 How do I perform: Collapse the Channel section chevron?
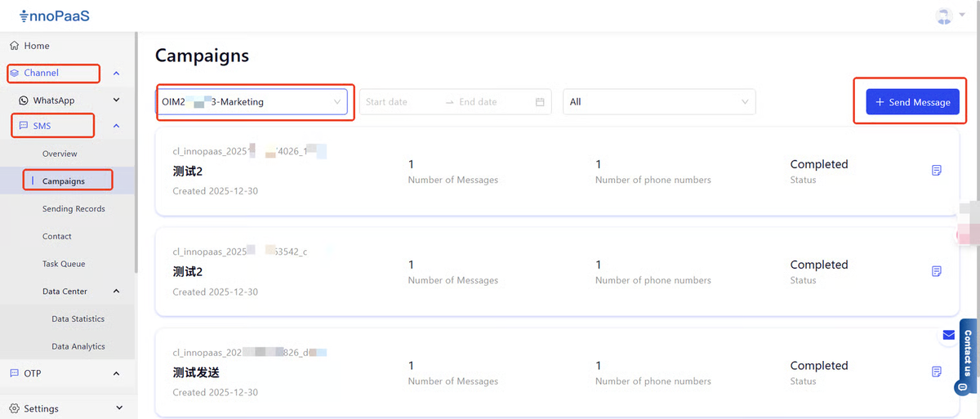116,74
